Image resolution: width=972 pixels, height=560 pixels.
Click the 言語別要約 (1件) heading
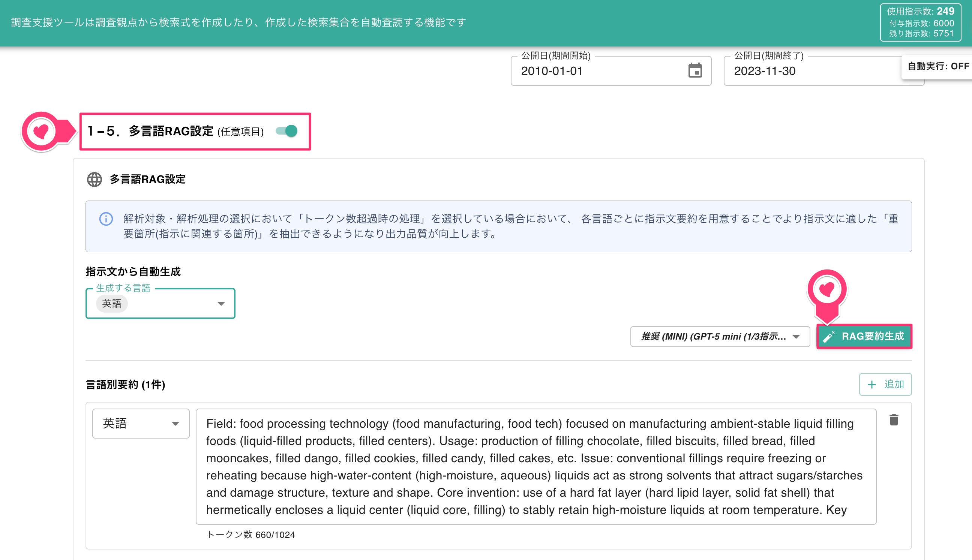(126, 384)
